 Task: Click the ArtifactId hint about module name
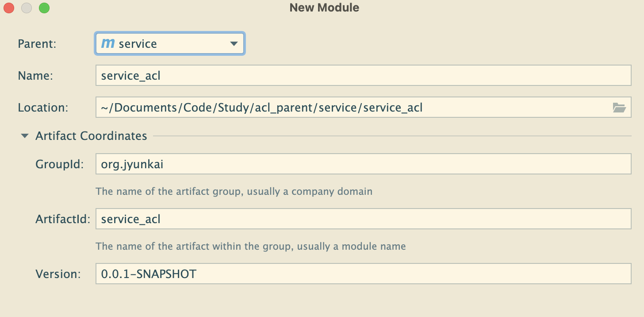click(x=250, y=246)
